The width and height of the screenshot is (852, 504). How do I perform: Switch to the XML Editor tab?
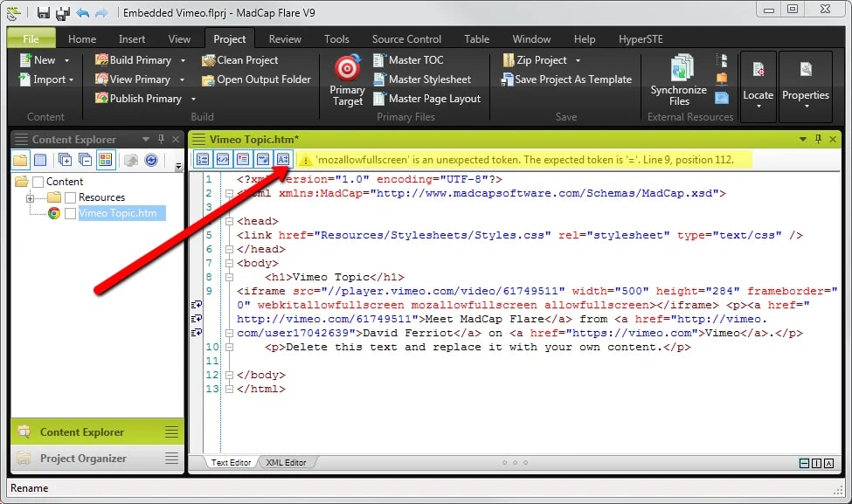tap(287, 462)
